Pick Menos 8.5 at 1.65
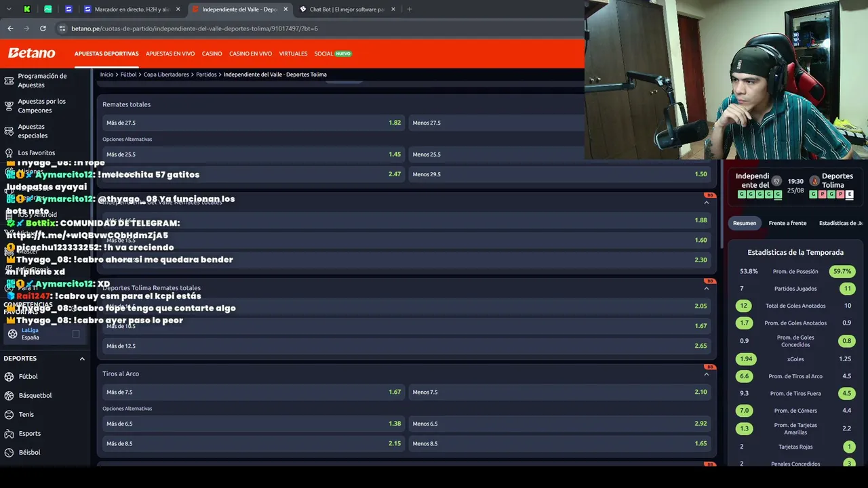The height and width of the screenshot is (488, 868). click(559, 443)
